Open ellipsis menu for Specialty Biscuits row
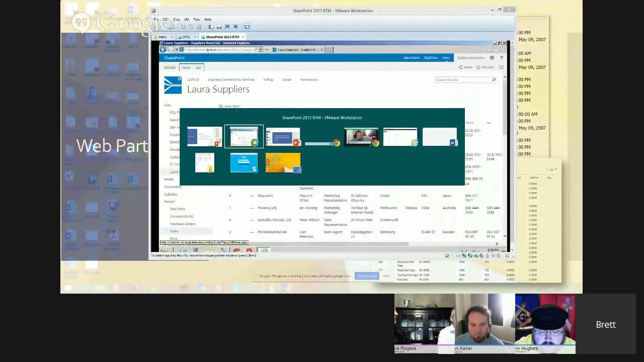This screenshot has height=362, width=644. [252, 220]
